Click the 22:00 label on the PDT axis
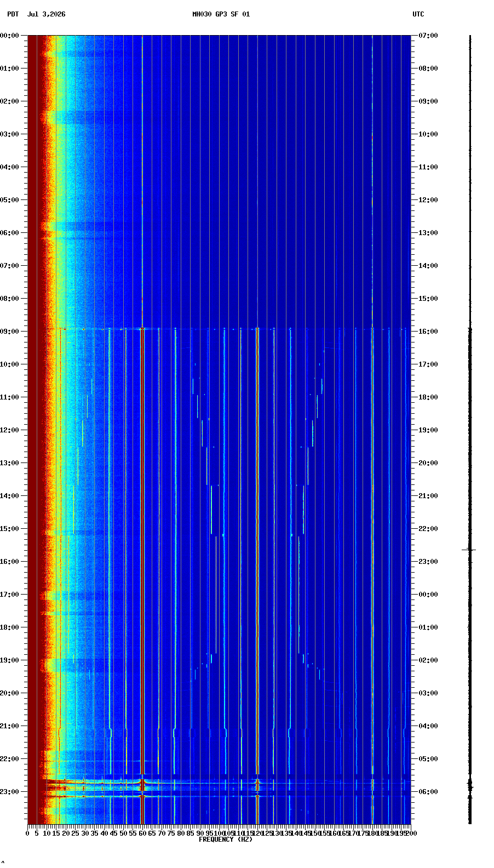Screen dimensions: 494x868 click(9, 759)
